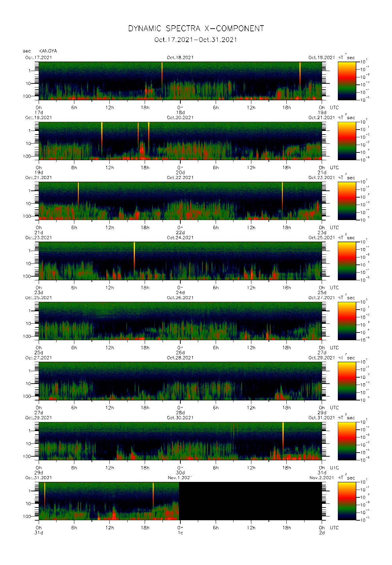Click the color scale bar beside the Oct.20 panel
392x565 pixels.
(x=347, y=141)
